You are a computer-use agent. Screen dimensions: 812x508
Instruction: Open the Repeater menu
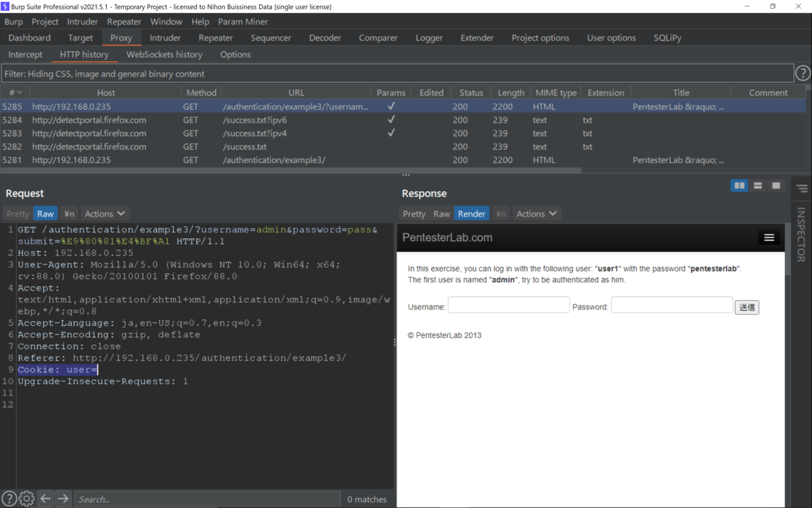point(124,22)
